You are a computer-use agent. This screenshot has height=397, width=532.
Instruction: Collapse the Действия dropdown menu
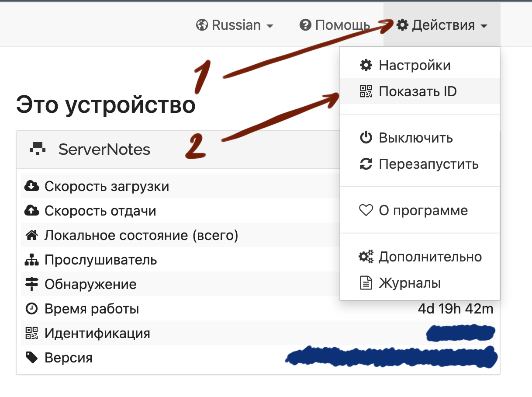click(442, 25)
